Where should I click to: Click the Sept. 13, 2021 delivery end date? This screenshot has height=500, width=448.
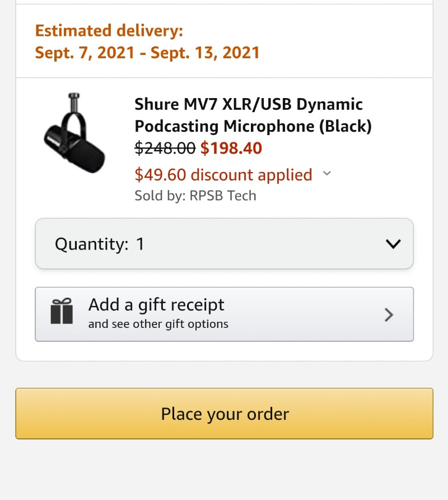pos(205,53)
